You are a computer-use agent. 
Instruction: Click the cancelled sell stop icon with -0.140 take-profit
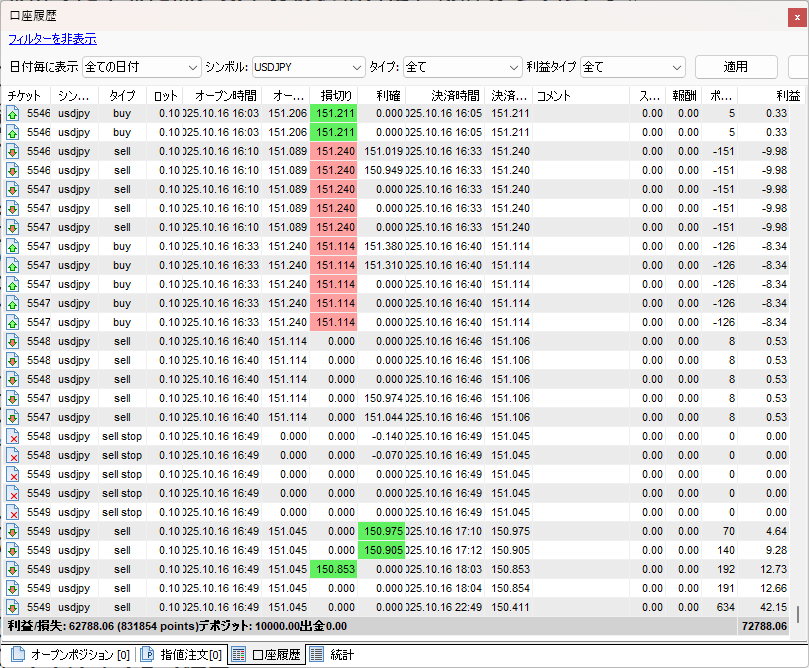point(13,436)
